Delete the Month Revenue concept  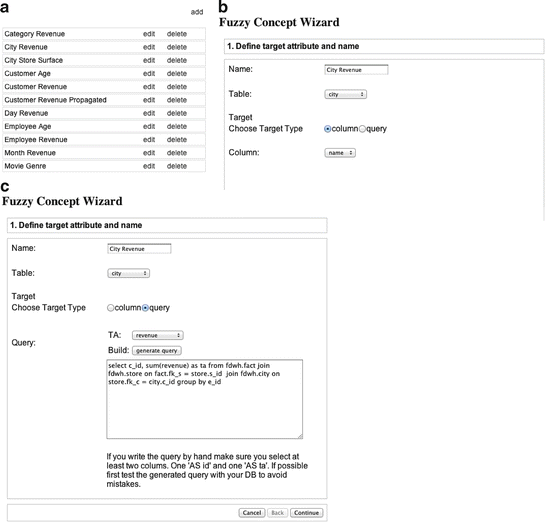point(177,153)
